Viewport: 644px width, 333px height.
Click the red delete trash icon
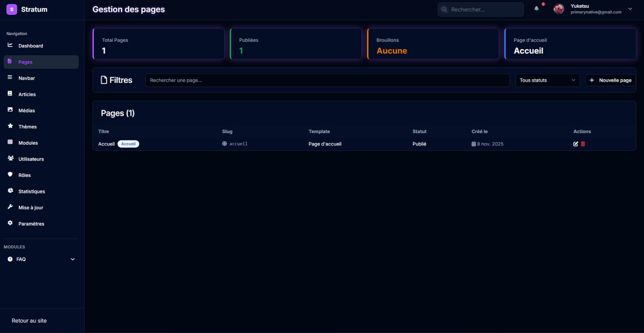583,144
